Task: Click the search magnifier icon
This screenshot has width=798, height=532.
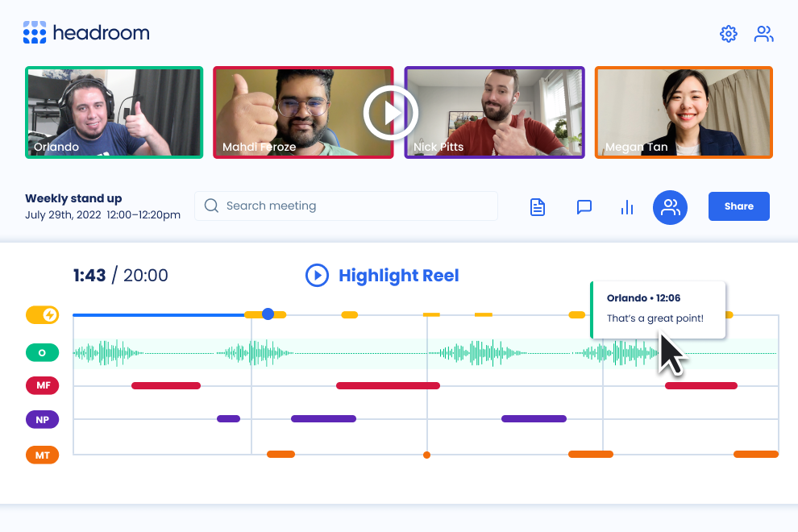Action: (211, 206)
